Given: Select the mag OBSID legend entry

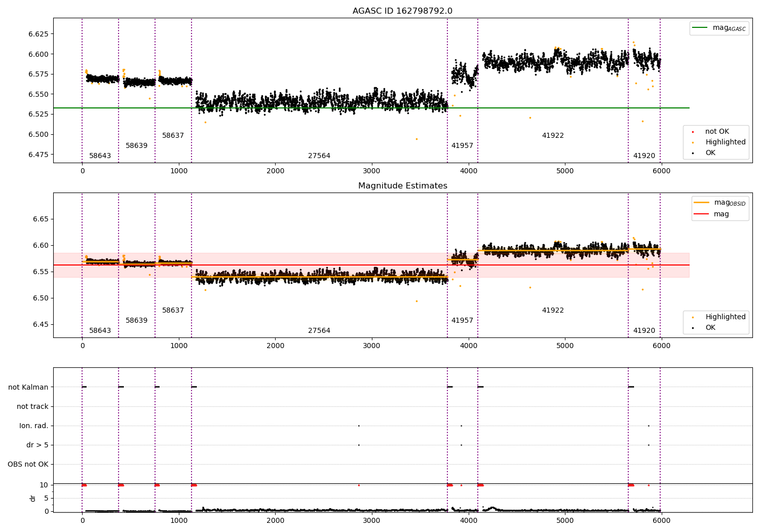Looking at the screenshot, I should point(720,203).
